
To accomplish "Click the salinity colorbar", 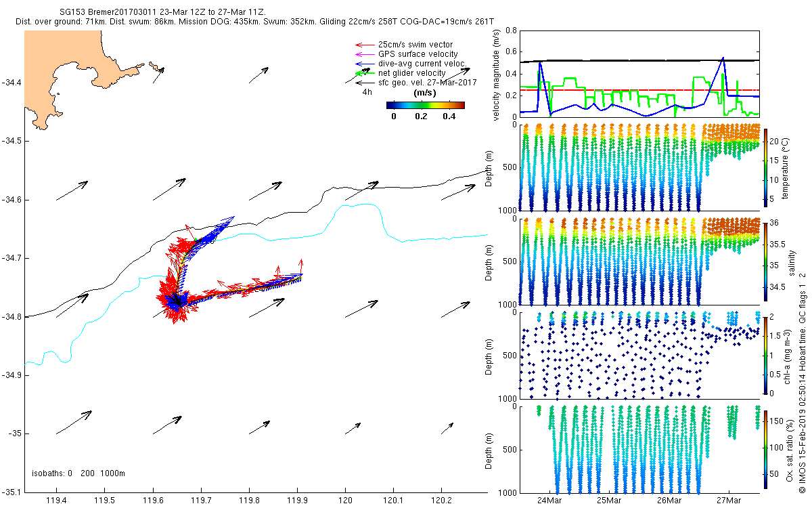I will (x=767, y=262).
